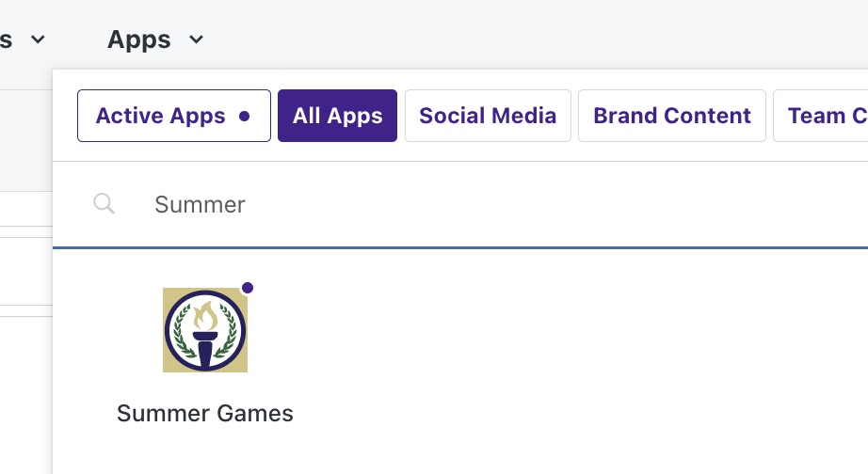Viewport: 868px width, 474px height.
Task: Select the All Apps filter
Action: tap(337, 116)
